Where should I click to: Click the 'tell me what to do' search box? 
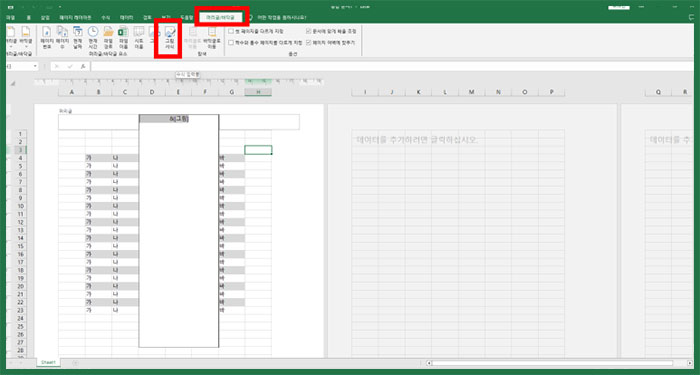[281, 17]
